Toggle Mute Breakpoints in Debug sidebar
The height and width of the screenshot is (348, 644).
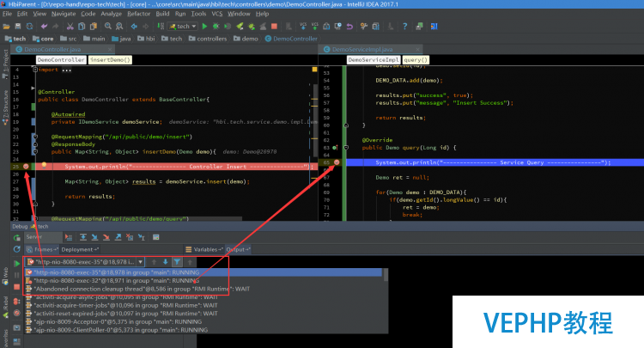pyautogui.click(x=17, y=313)
